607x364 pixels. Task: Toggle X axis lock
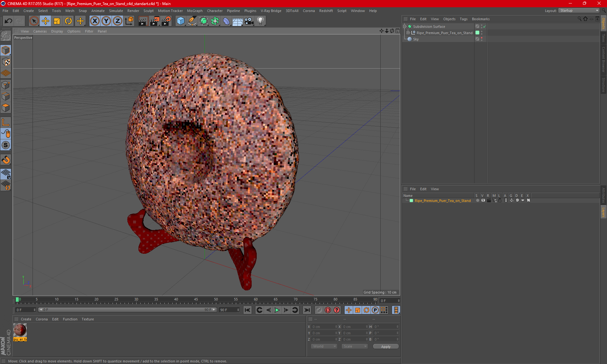coord(95,21)
